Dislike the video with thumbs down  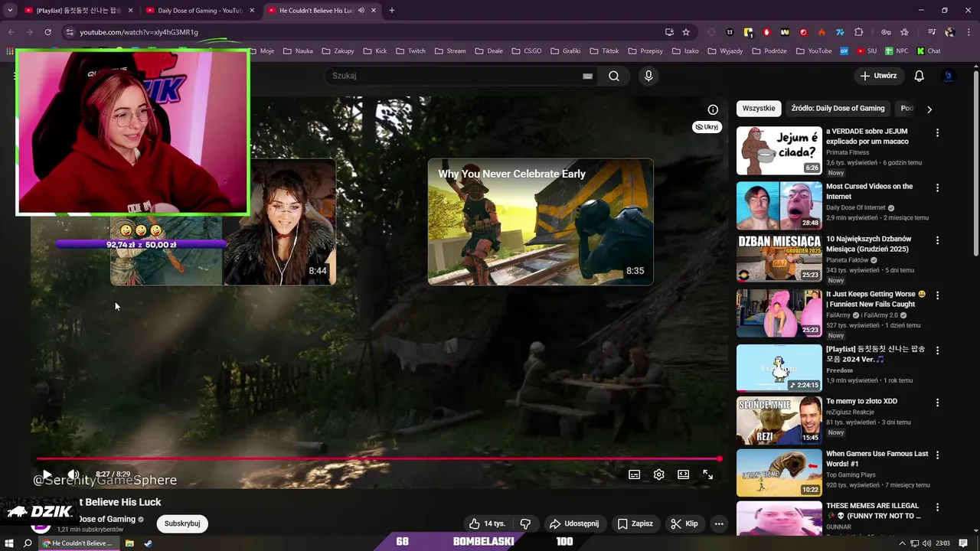pyautogui.click(x=525, y=523)
